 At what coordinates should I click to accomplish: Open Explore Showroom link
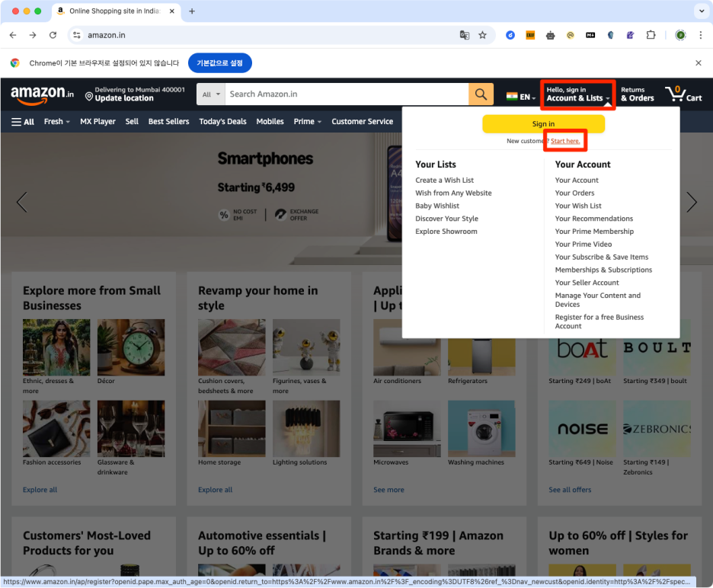tap(446, 231)
